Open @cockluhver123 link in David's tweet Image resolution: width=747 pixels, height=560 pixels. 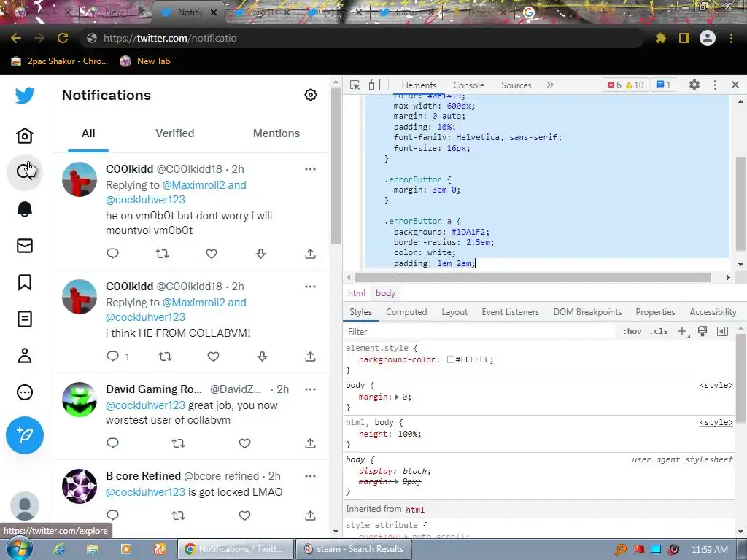click(x=145, y=405)
